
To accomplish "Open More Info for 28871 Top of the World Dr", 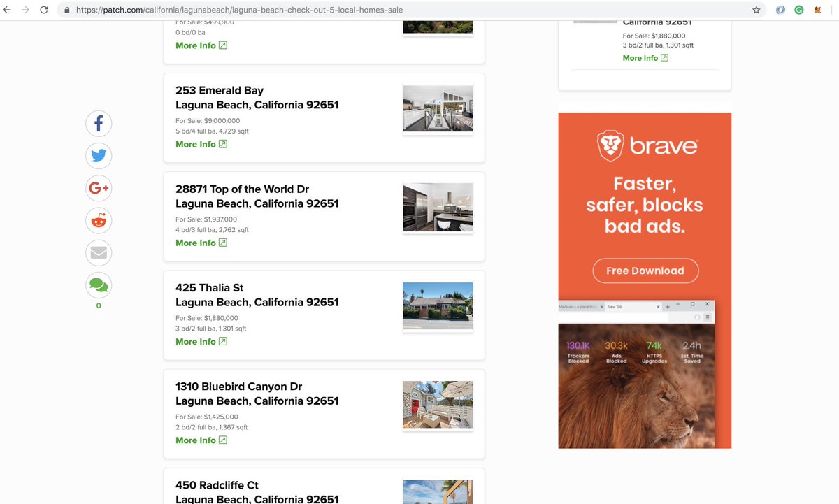I will pos(201,243).
